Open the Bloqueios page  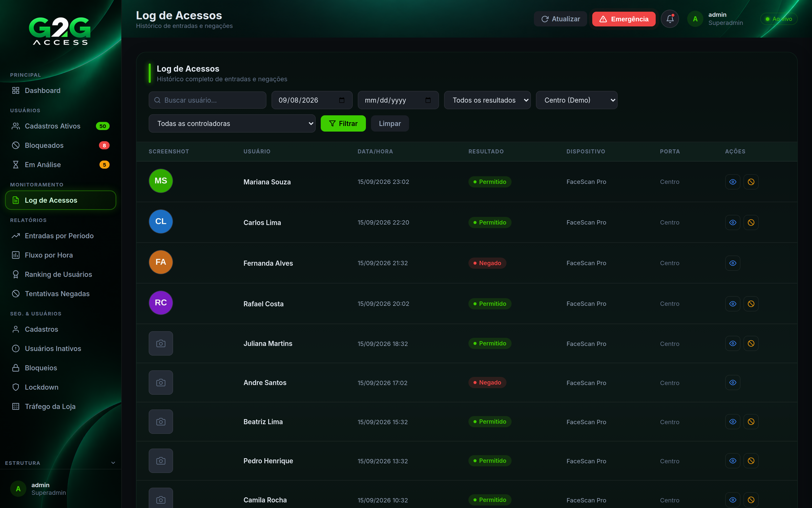pyautogui.click(x=60, y=368)
